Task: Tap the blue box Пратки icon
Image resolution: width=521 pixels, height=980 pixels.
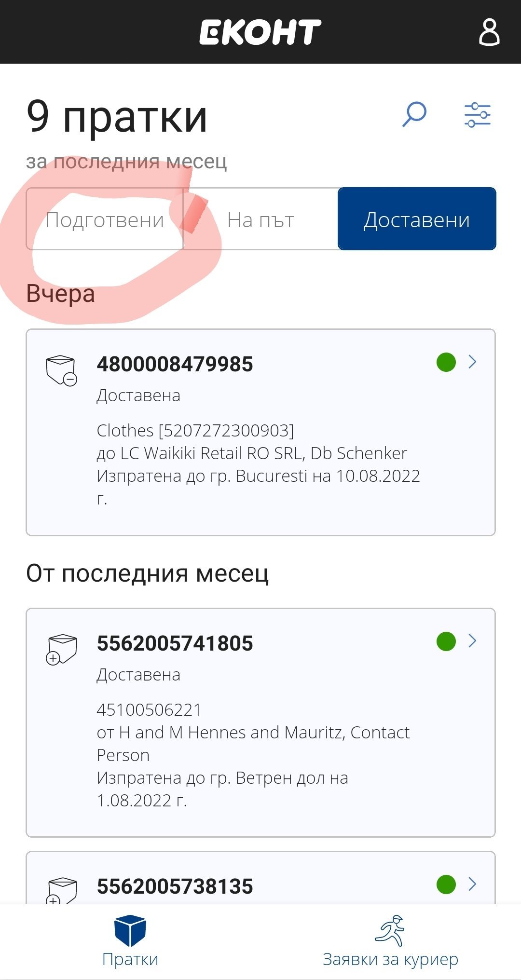Action: point(130,930)
